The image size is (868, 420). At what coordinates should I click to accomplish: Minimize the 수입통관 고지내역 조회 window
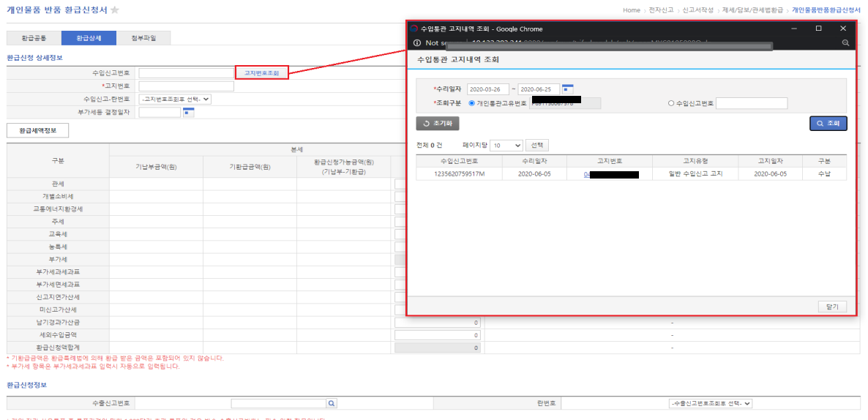tap(793, 29)
